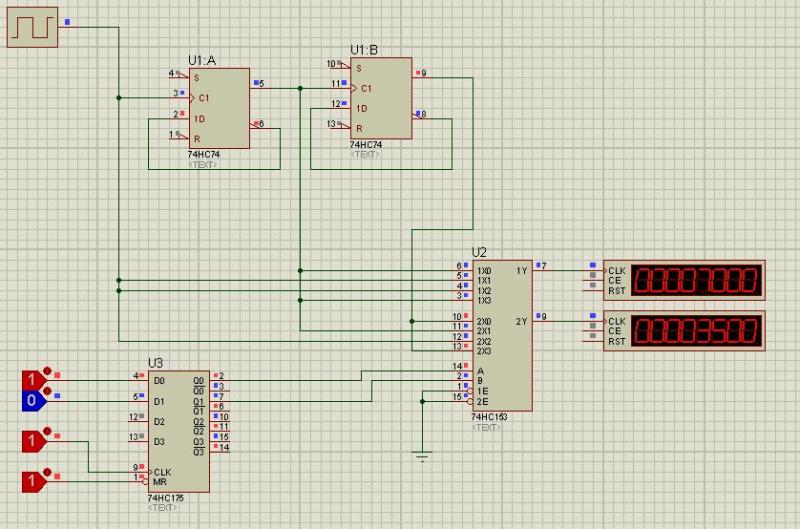Select the U1:B flip-flop component body
The height and width of the screenshot is (529, 800).
(x=380, y=98)
